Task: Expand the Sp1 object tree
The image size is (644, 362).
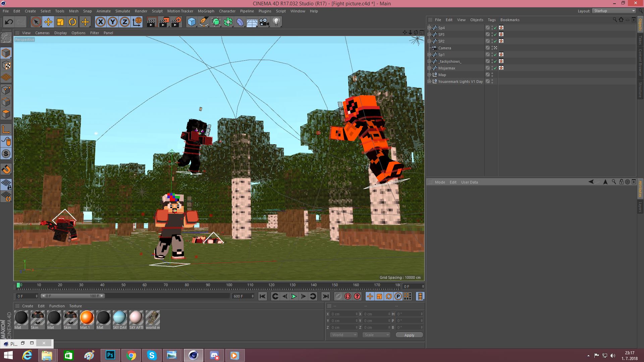Action: (x=429, y=55)
